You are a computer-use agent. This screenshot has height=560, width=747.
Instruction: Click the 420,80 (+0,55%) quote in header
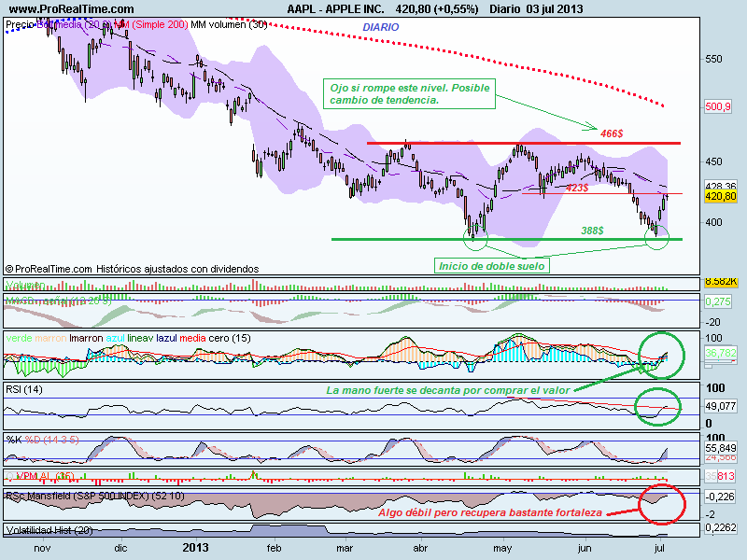point(437,8)
